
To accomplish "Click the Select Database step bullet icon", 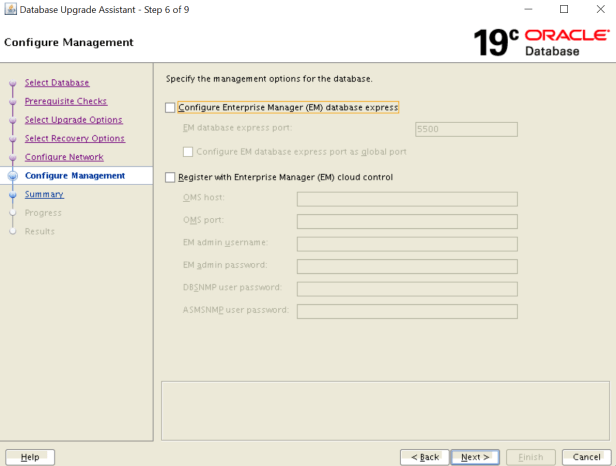I will pos(12,83).
